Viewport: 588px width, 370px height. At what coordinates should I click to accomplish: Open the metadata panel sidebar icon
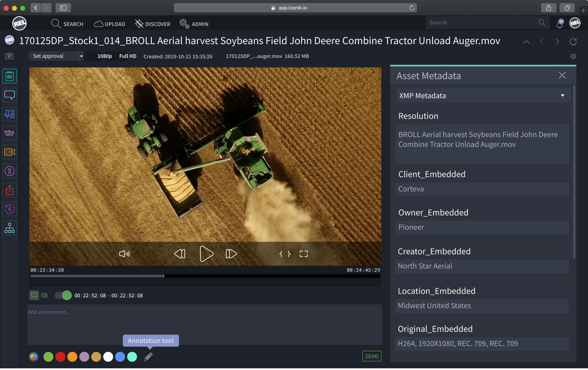[9, 76]
